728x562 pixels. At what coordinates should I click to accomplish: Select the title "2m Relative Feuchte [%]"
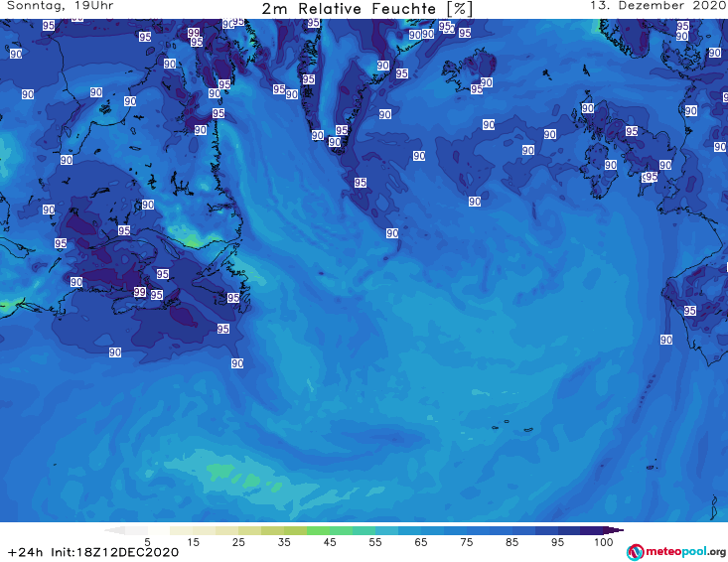[x=367, y=9]
